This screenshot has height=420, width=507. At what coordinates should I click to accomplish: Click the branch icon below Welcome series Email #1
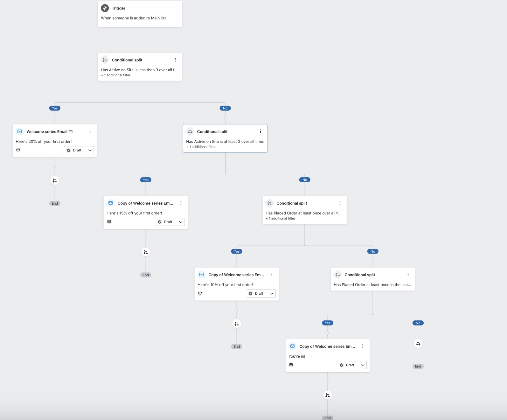[55, 180]
